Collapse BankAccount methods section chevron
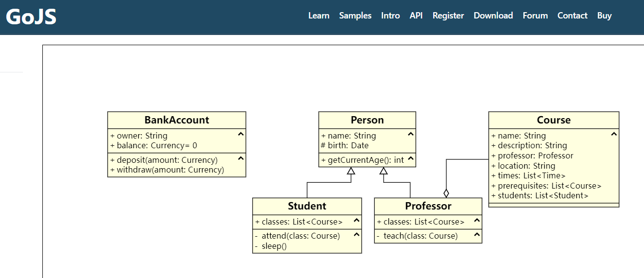 tap(240, 158)
